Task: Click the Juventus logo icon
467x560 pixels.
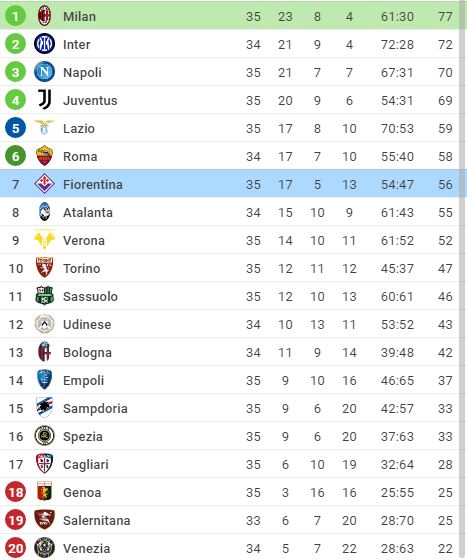Action: click(45, 100)
